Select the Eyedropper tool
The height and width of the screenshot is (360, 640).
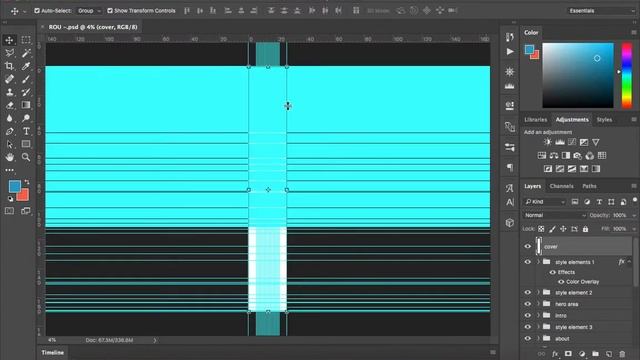pos(26,66)
